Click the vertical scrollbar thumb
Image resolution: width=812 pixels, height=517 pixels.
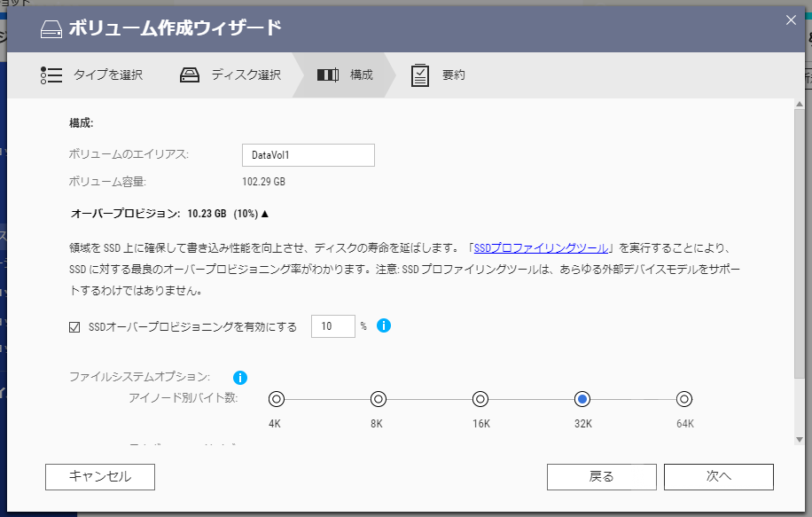pos(800,244)
